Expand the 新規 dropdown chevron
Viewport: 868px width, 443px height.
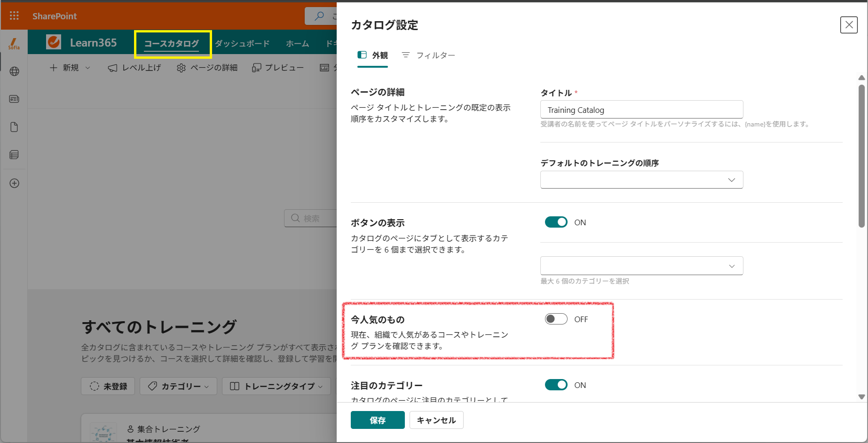[88, 68]
